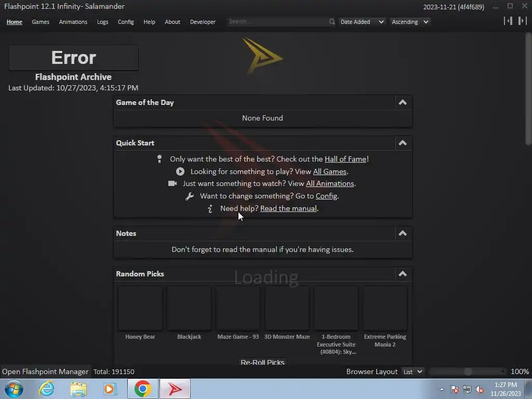Click Flashpoint taskbar button
The height and width of the screenshot is (399, 532).
tap(175, 389)
